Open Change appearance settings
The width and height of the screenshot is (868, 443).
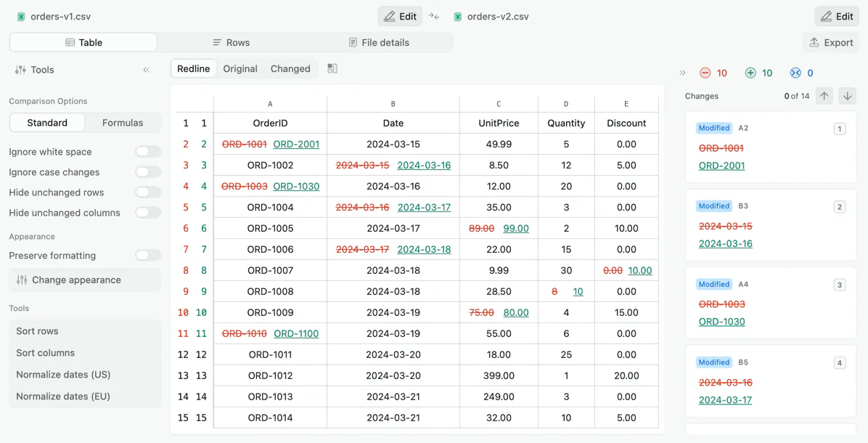pyautogui.click(x=85, y=280)
